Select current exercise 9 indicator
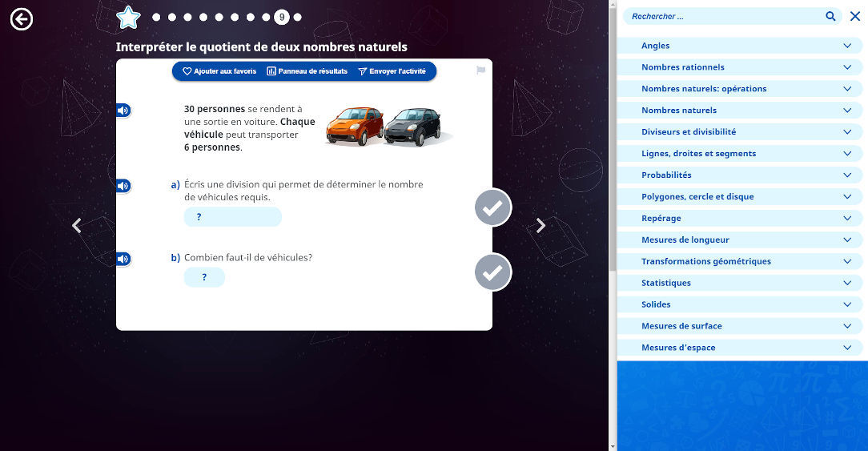The height and width of the screenshot is (451, 868). 282,17
